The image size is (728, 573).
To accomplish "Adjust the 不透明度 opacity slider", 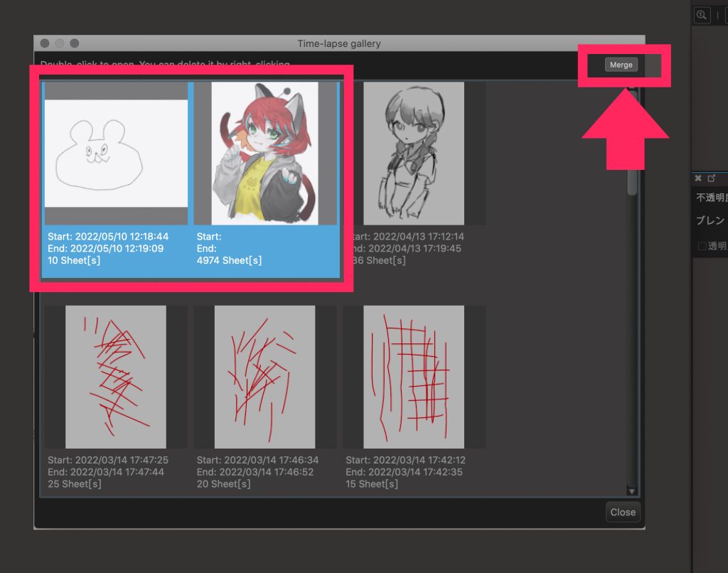I will (711, 198).
